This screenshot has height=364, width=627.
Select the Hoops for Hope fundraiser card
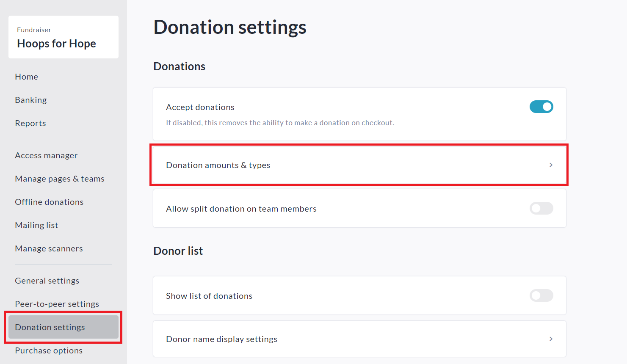tap(63, 37)
